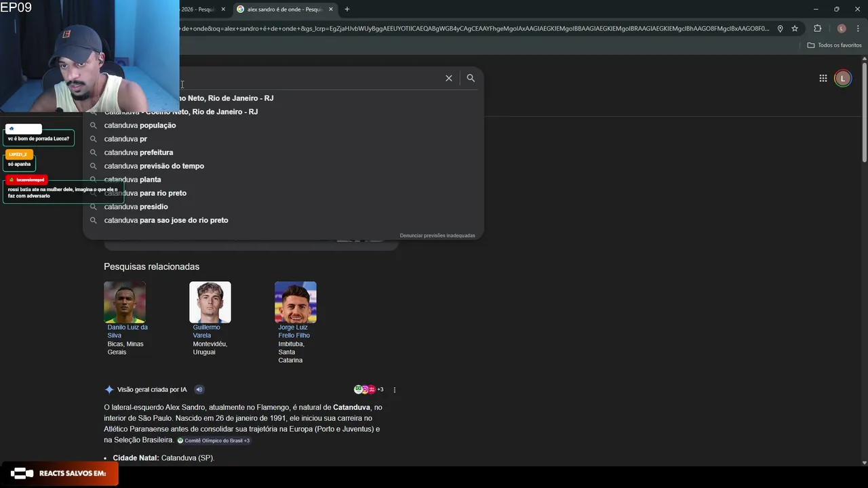Open the Chrome profile avatar in toolbar
Viewport: 868px width, 488px height.
click(x=842, y=28)
